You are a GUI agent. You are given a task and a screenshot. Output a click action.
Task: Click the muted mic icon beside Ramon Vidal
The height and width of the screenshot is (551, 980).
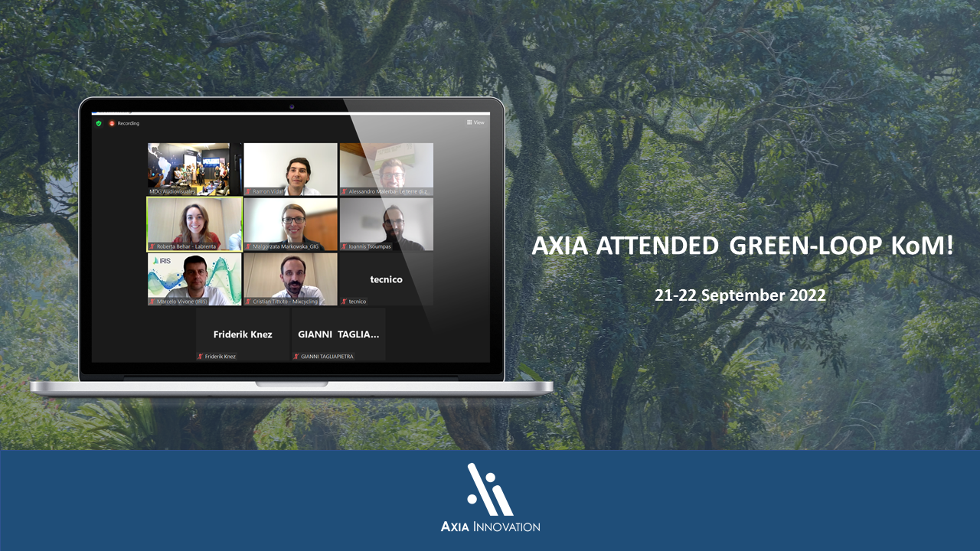pyautogui.click(x=248, y=191)
